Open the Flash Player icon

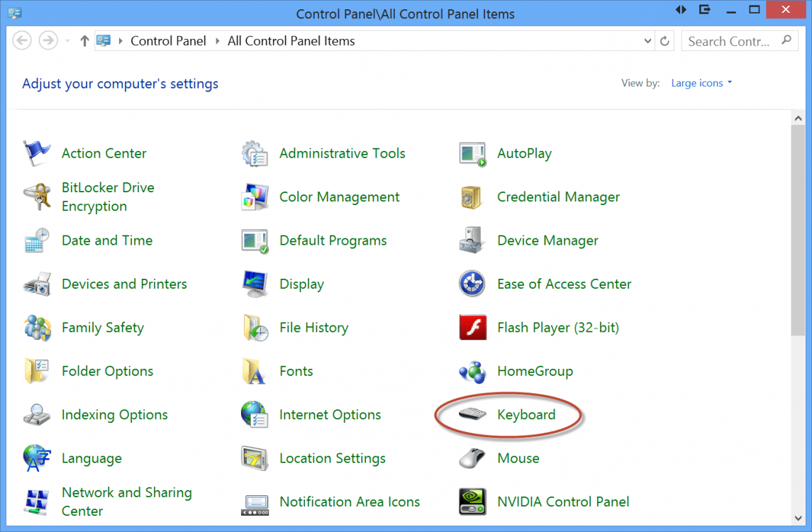[473, 328]
